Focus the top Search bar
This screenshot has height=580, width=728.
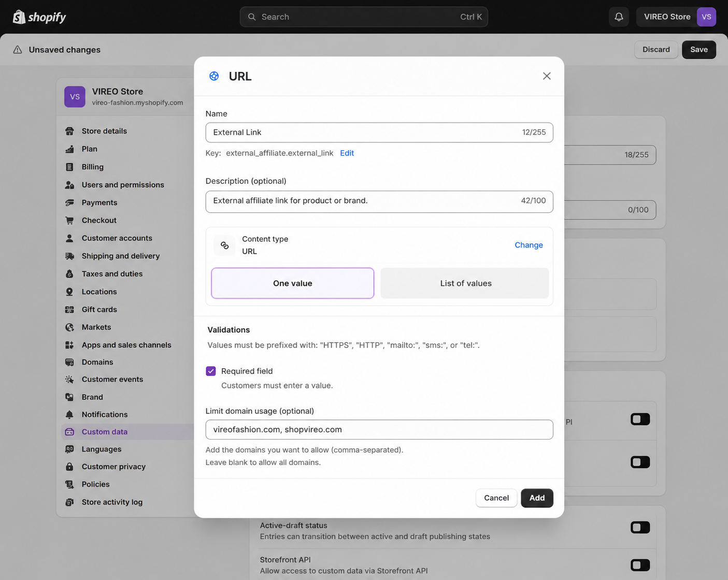click(x=364, y=17)
